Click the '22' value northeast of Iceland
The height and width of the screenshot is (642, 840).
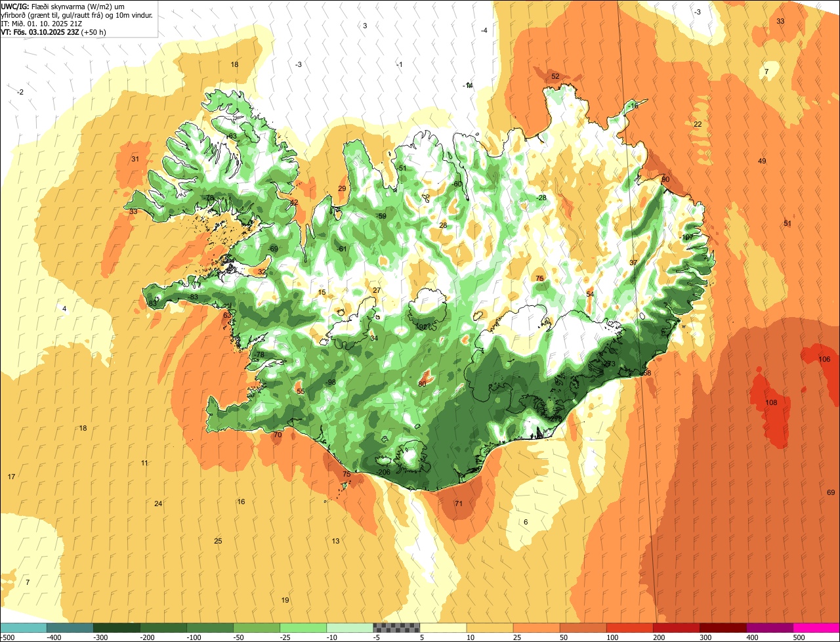(698, 124)
